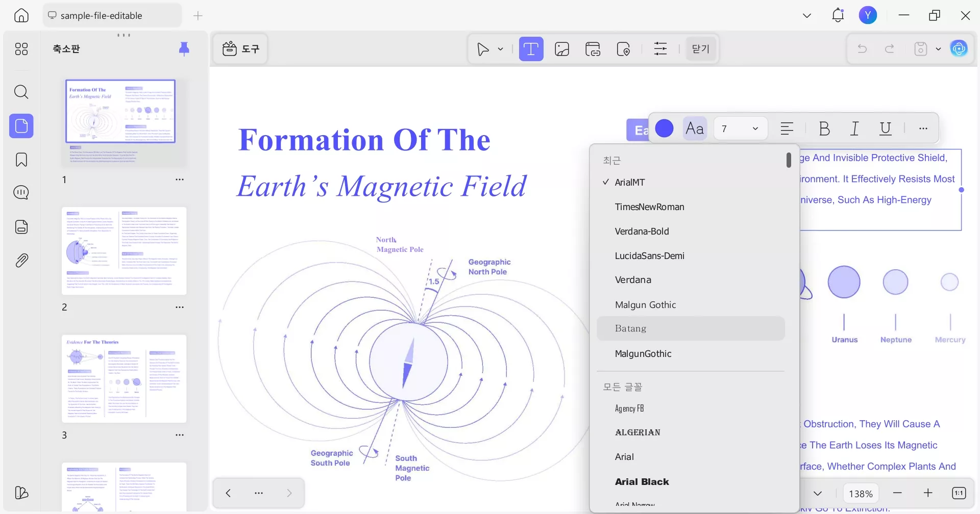The width and height of the screenshot is (980, 514).
Task: Toggle underline formatting
Action: coord(885,129)
